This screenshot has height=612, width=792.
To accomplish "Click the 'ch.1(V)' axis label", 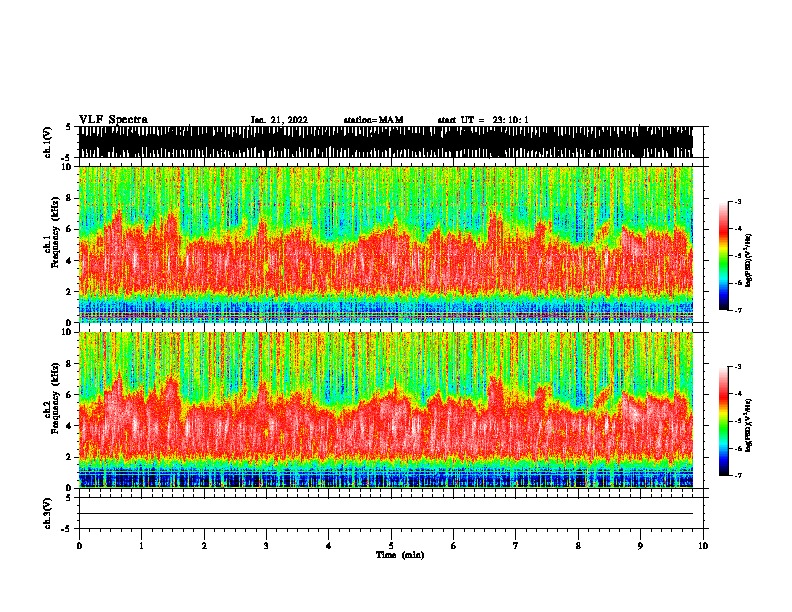I will 48,142.
